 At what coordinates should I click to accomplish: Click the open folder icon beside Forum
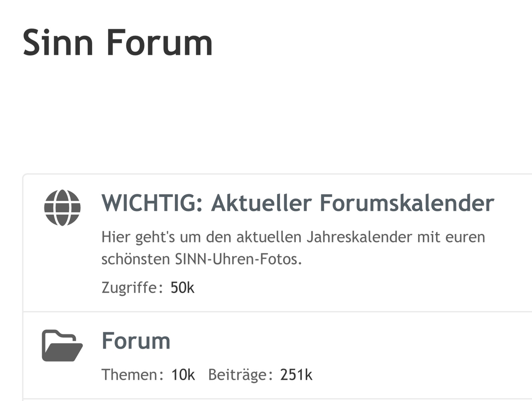(62, 346)
